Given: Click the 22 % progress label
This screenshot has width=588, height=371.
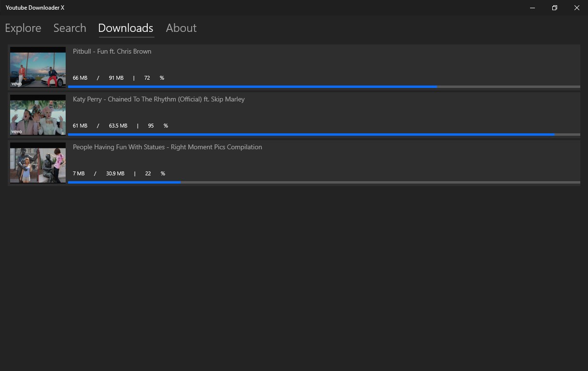Looking at the screenshot, I should click(148, 173).
